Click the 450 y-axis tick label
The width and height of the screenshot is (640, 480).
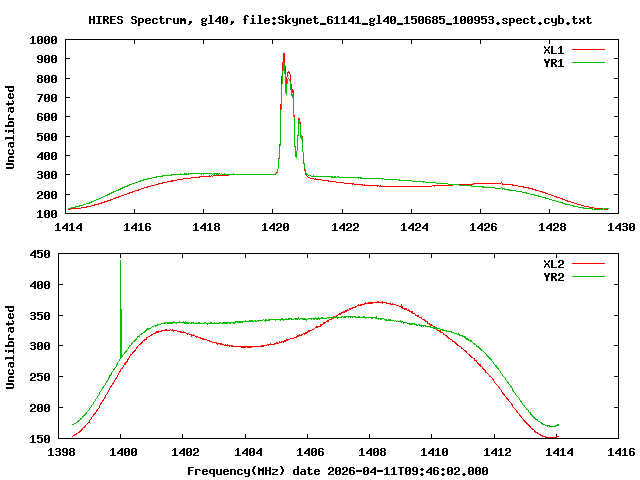(40, 254)
